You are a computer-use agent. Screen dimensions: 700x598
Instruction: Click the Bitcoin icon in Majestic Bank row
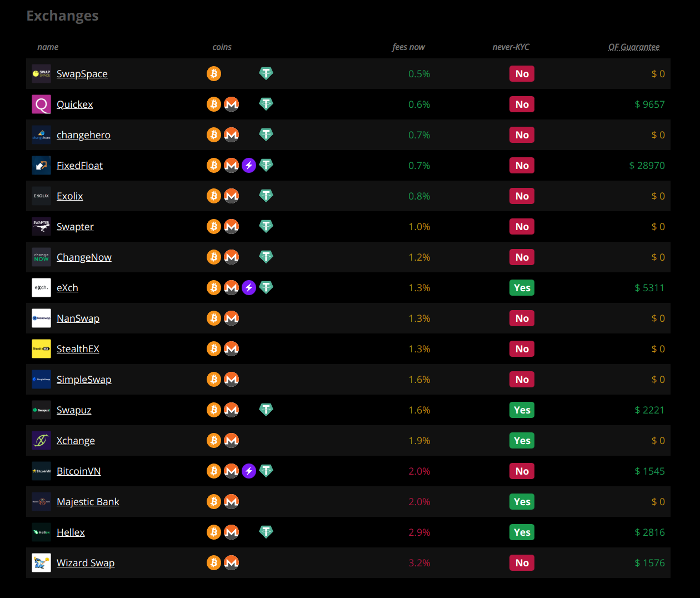pos(214,501)
